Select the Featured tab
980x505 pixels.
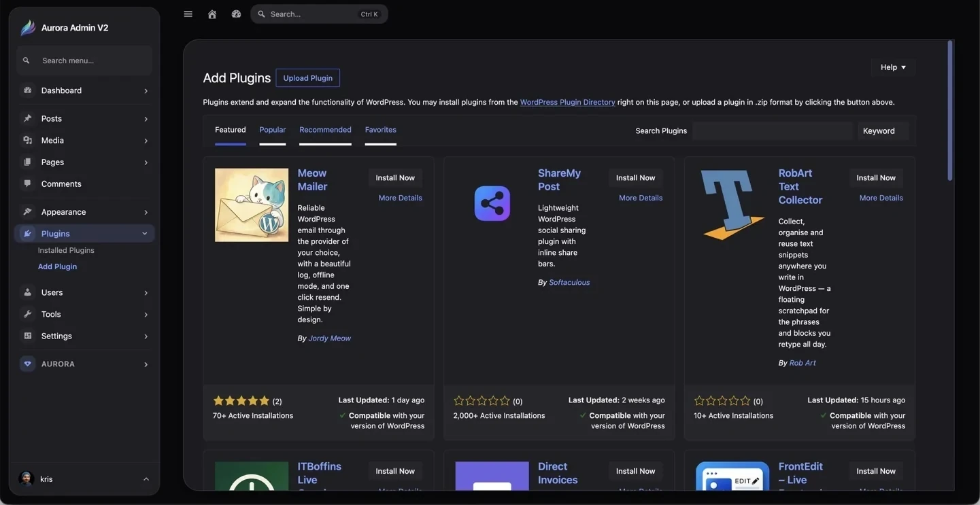coord(231,130)
